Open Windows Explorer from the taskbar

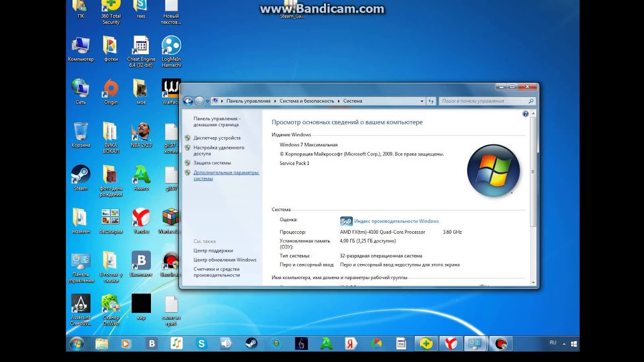tap(102, 344)
